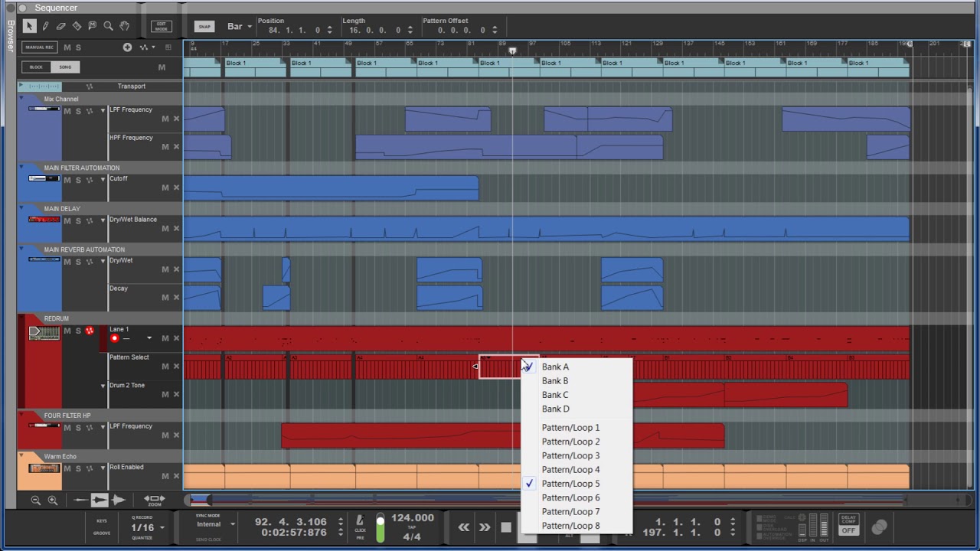Select the Magnify tool
The image size is (980, 551).
[x=108, y=26]
